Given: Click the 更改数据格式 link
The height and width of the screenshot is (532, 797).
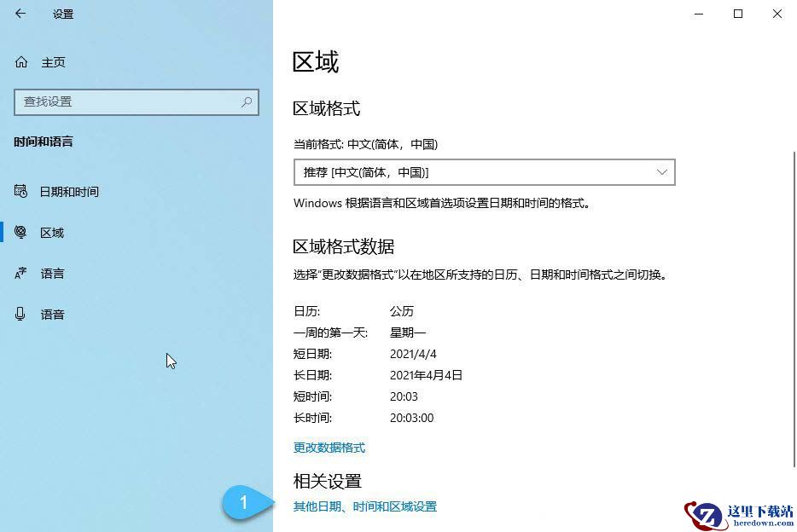Looking at the screenshot, I should pyautogui.click(x=329, y=448).
